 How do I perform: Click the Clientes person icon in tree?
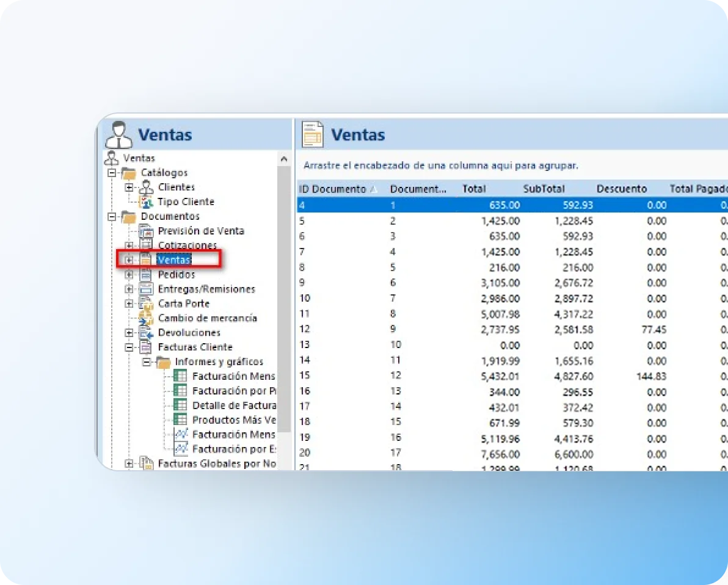point(146,187)
